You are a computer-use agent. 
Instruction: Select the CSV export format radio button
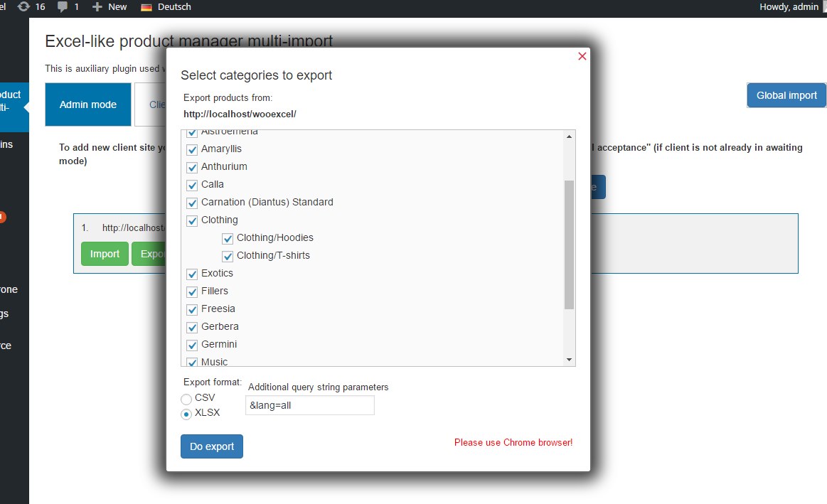[186, 399]
